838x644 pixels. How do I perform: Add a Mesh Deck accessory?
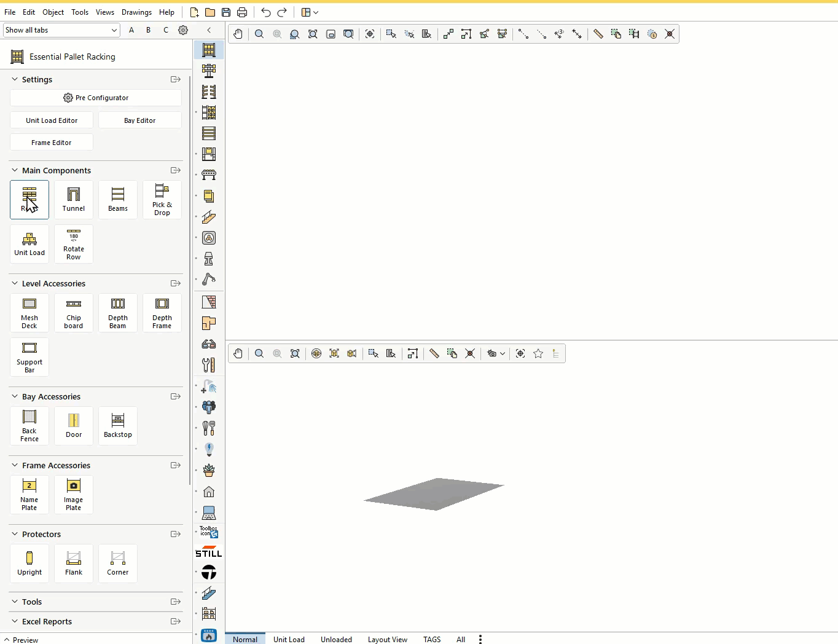click(29, 312)
